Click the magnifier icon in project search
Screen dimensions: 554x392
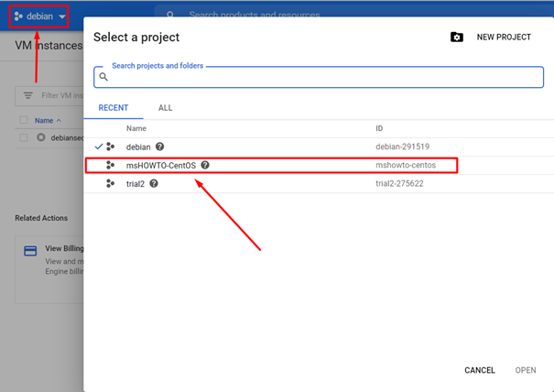click(x=103, y=77)
